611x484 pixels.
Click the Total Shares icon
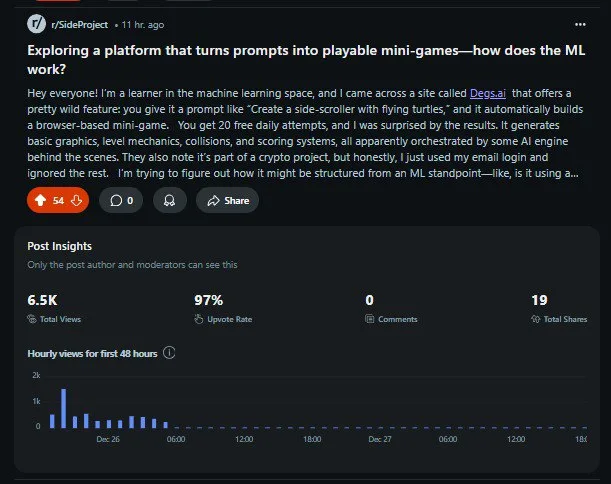tap(535, 319)
